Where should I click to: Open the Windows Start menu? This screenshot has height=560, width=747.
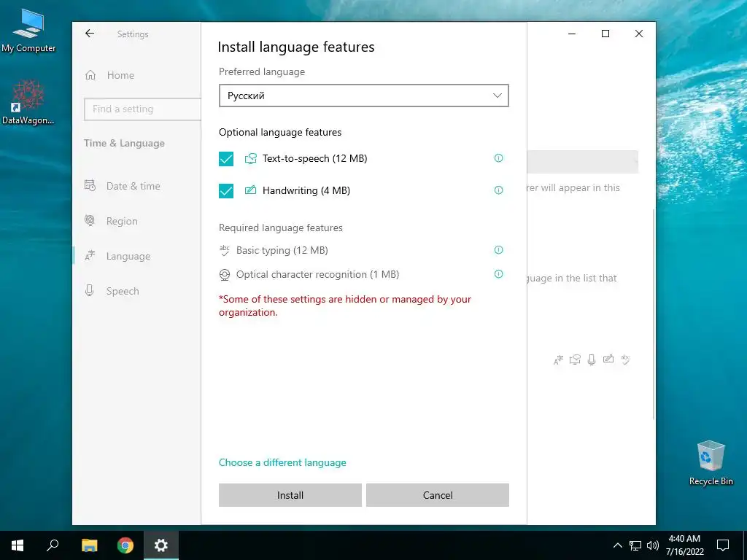click(x=18, y=545)
